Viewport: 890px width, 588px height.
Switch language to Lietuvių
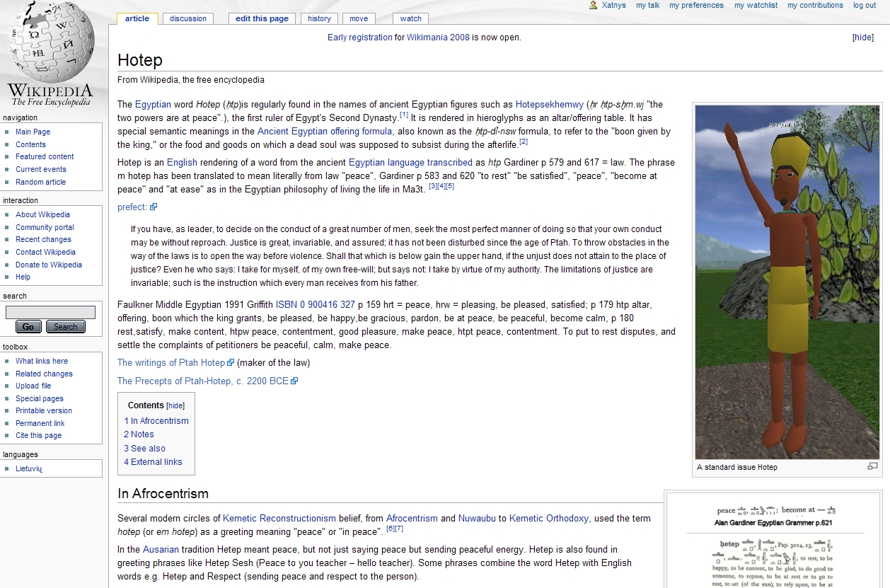28,468
